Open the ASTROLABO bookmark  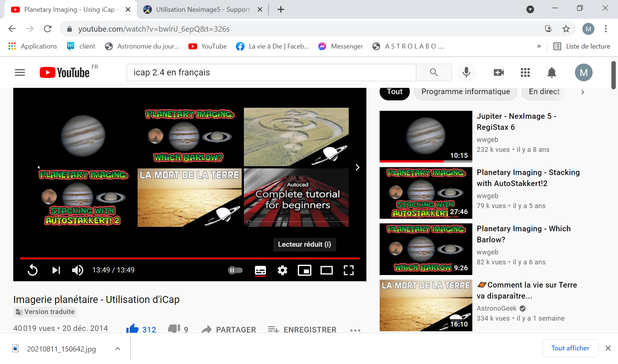pos(408,46)
